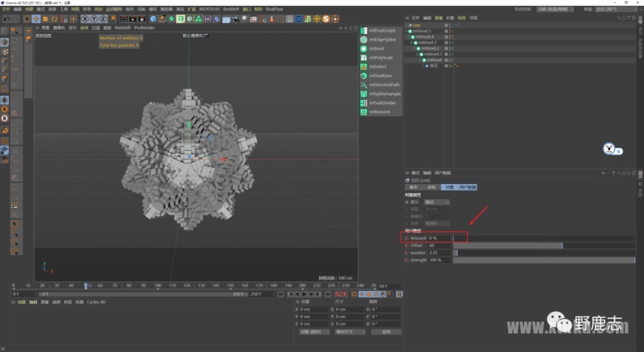Collapse the mtInset.5 tree node

[x=406, y=31]
